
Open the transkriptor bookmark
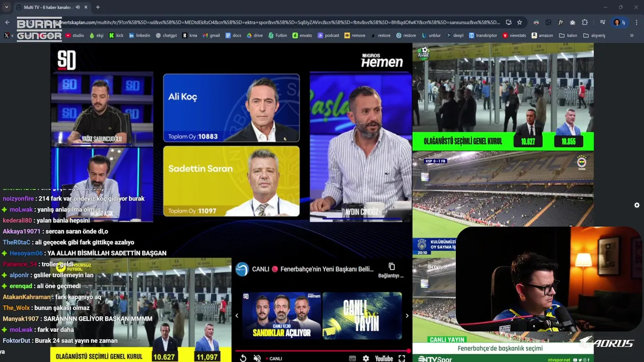(x=483, y=35)
